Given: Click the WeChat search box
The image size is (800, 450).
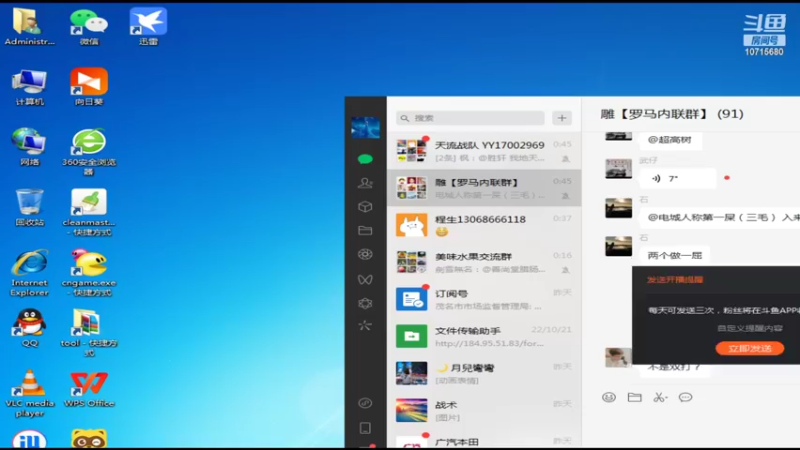Looking at the screenshot, I should (x=470, y=118).
